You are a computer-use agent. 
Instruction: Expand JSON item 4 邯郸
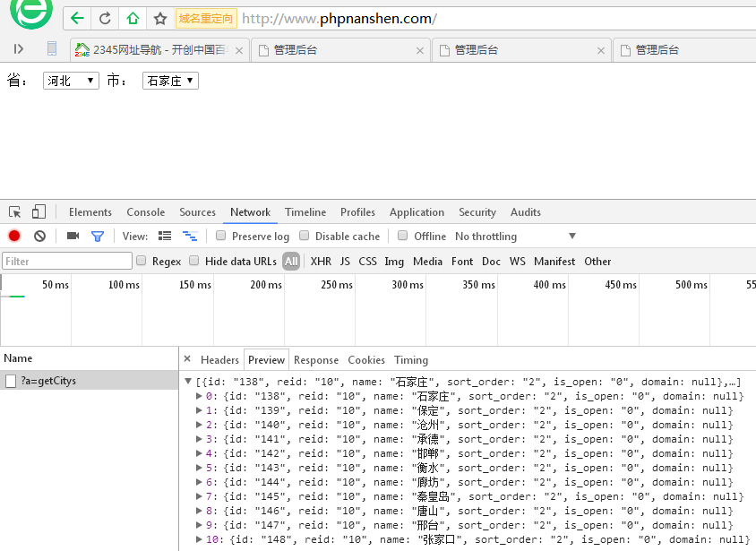[x=199, y=453]
